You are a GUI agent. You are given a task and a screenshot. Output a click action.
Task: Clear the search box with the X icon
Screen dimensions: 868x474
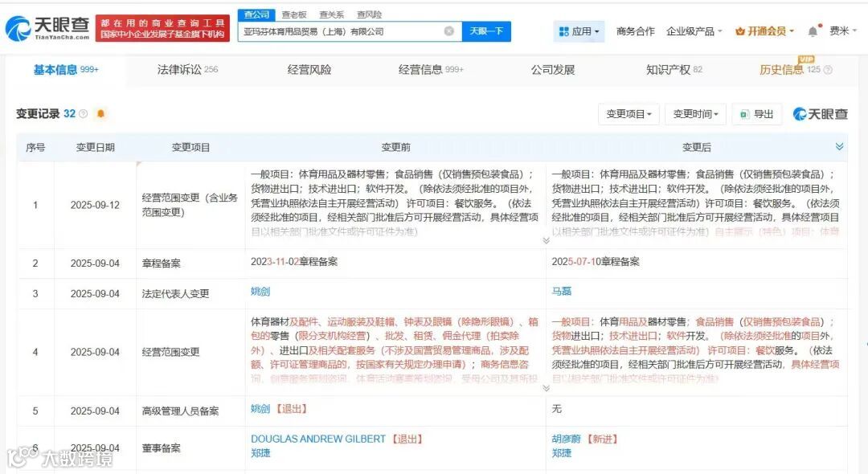(x=449, y=31)
